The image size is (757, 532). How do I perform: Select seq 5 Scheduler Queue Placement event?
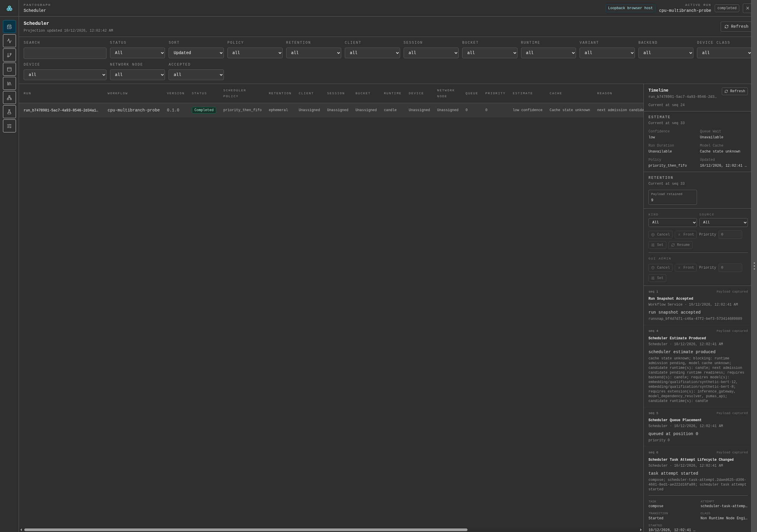[698, 426]
